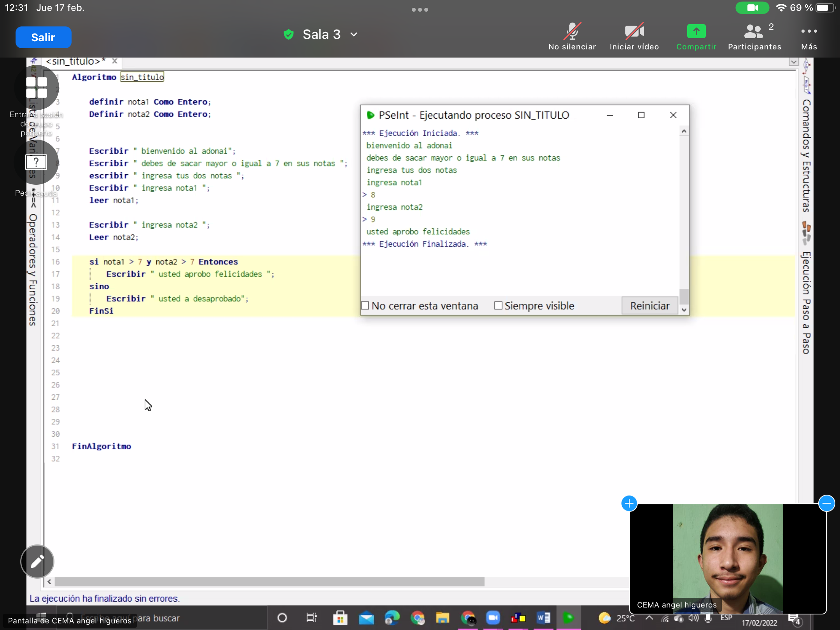This screenshot has width=840, height=630.
Task: Click PSeInt console scroll up arrow
Action: [684, 131]
